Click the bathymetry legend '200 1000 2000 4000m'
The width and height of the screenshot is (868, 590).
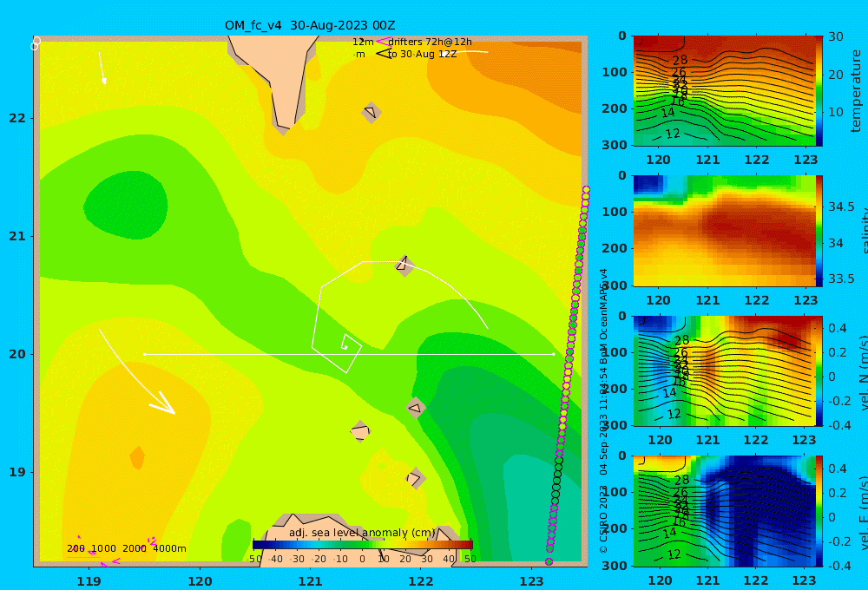pos(126,548)
